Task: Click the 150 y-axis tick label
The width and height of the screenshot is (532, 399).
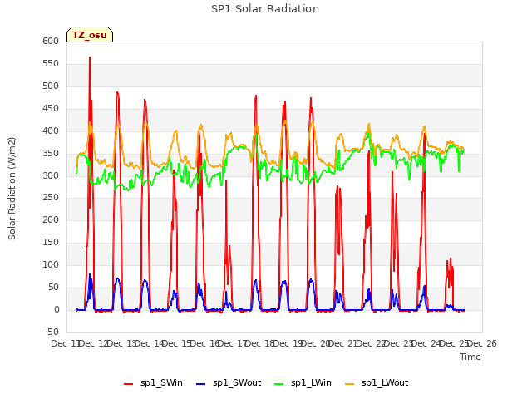Action: click(51, 242)
